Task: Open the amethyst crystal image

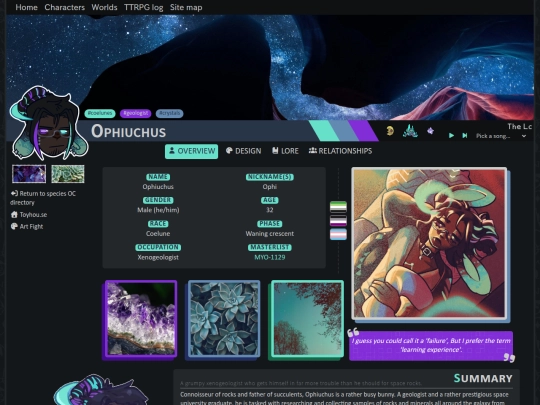Action: 141,319
